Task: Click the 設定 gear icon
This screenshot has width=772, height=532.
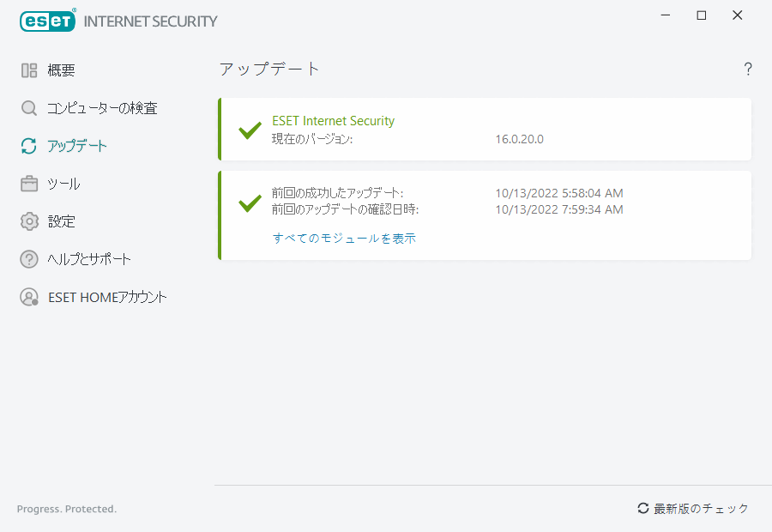Action: (x=29, y=221)
